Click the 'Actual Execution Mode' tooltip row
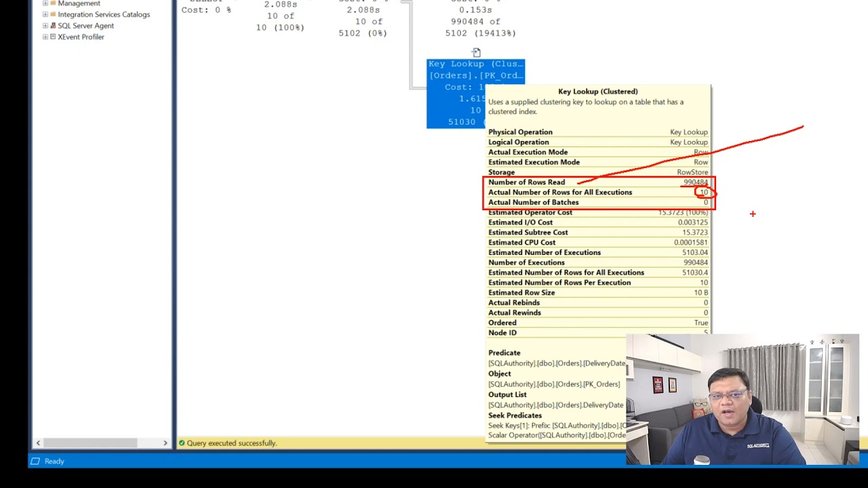Viewport: 868px width, 488px height. point(598,152)
